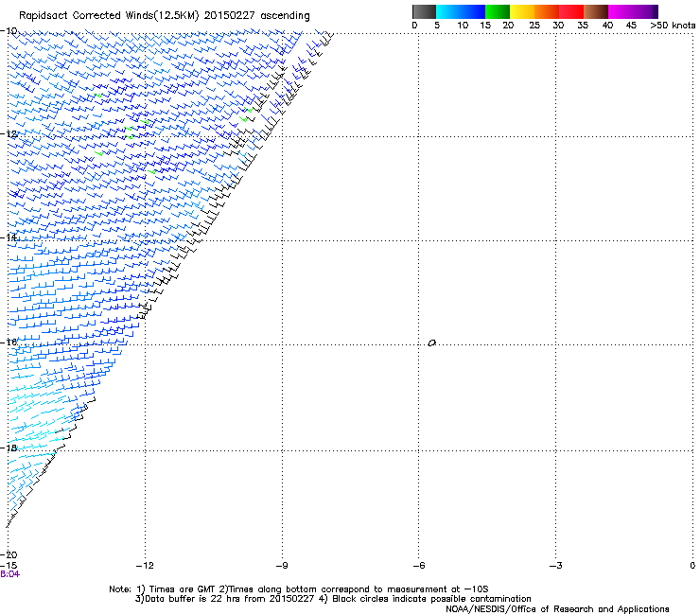700x615 pixels.
Task: Select the dark purple 45-50 knots legend segment
Action: tap(645, 11)
